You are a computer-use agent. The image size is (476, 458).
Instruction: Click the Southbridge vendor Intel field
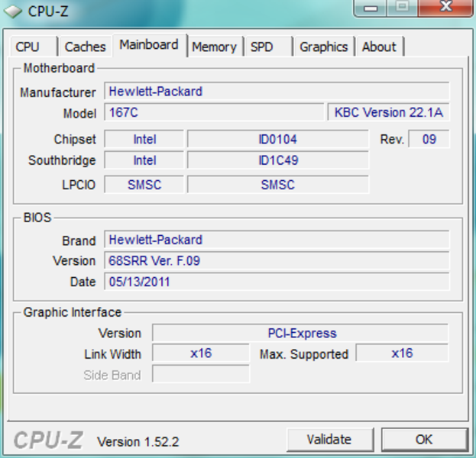(144, 160)
